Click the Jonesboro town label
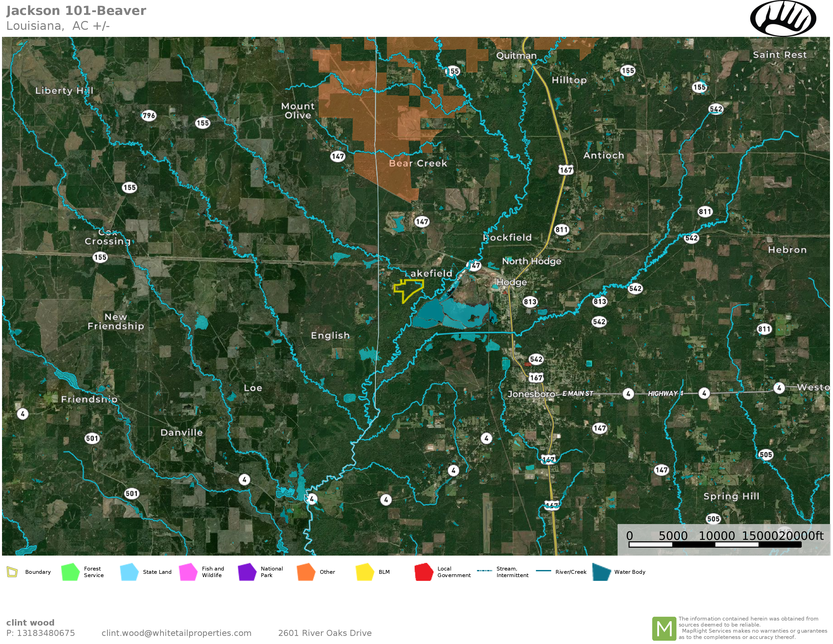 531,394
